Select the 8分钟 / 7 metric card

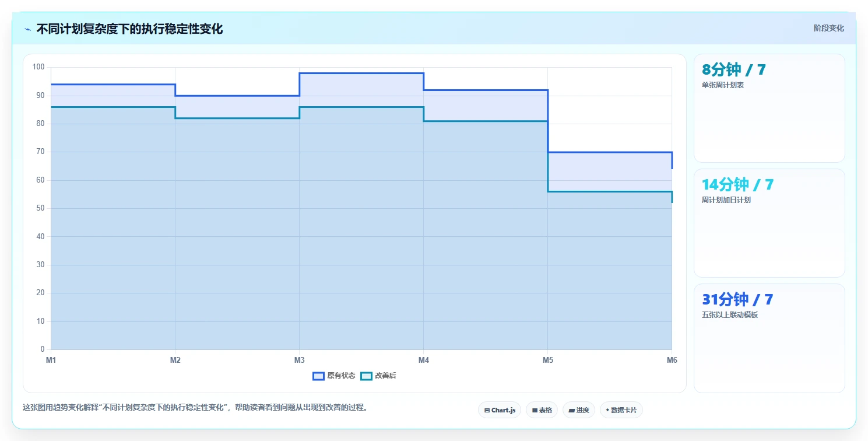(769, 108)
